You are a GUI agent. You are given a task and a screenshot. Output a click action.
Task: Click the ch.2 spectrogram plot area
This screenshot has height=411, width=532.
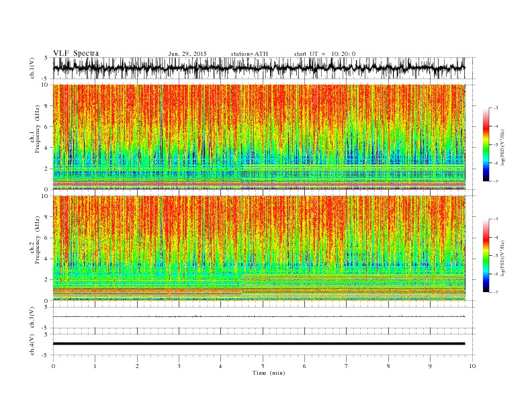point(259,248)
